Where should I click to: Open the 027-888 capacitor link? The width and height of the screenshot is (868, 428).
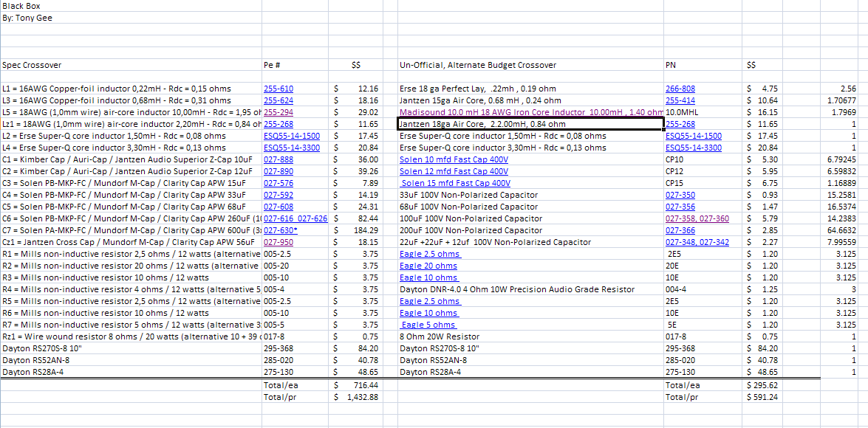278,159
